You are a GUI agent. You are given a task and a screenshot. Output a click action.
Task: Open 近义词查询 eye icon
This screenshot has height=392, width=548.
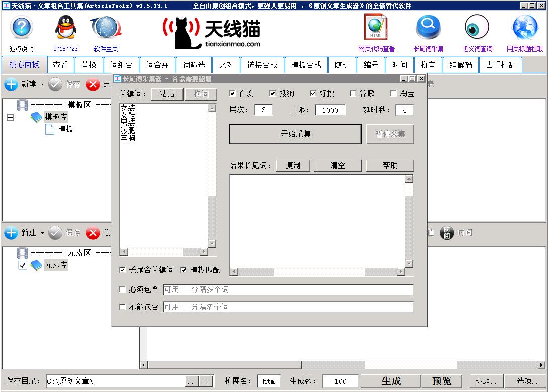click(x=476, y=27)
